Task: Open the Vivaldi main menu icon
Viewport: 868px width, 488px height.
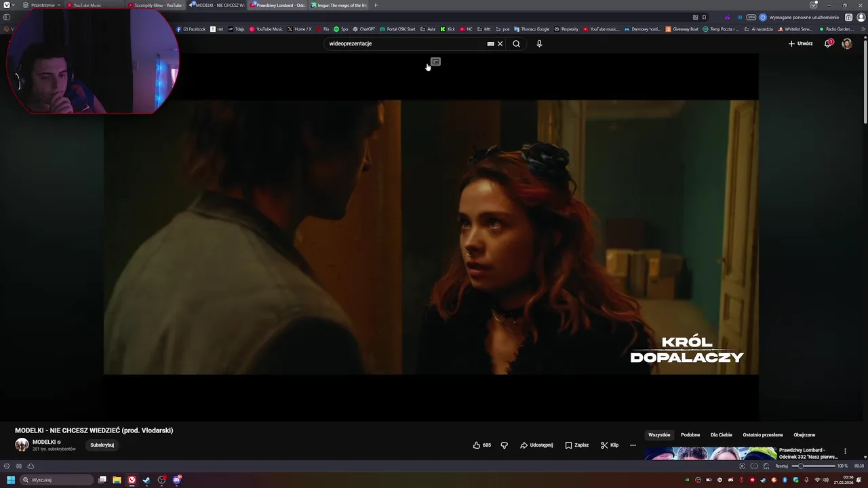Action: 7,5
